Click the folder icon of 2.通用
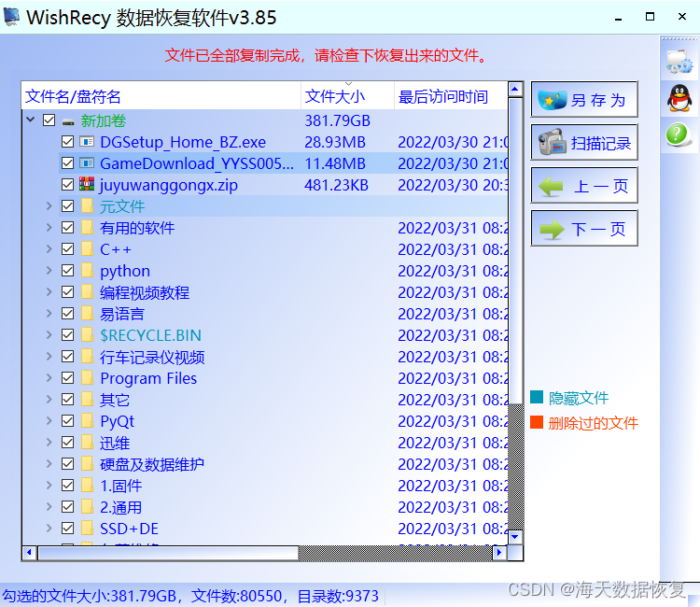 pyautogui.click(x=87, y=506)
